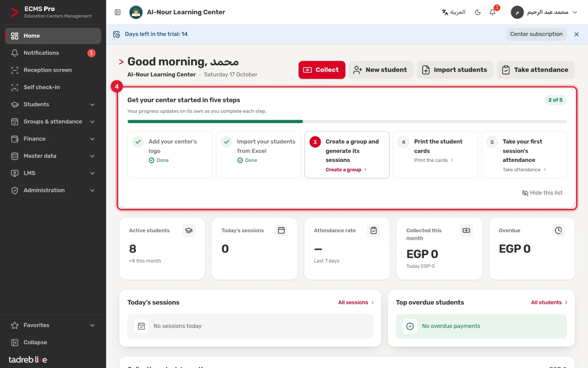The height and width of the screenshot is (368, 588).
Task: Toggle dark mode with moon icon
Action: tap(478, 12)
